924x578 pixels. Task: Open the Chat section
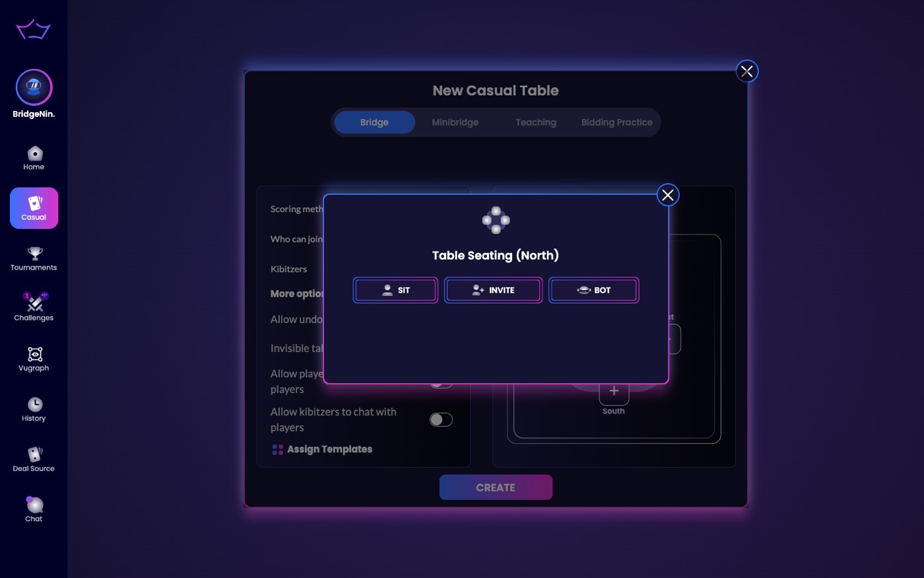coord(34,510)
